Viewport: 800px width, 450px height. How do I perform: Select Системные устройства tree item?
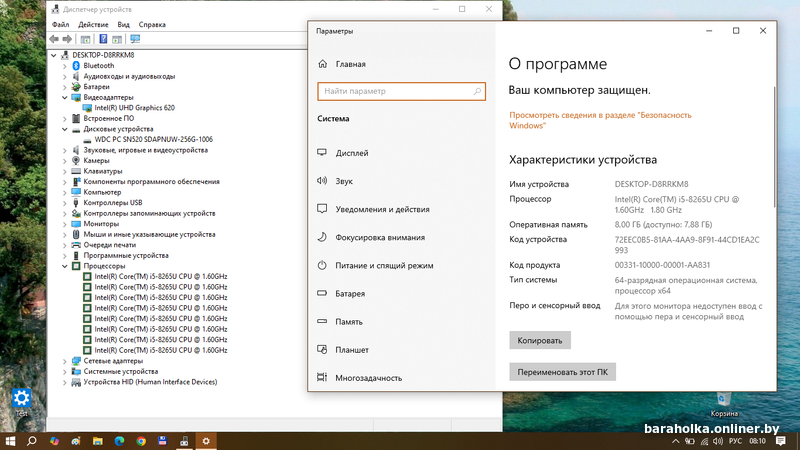tap(120, 371)
